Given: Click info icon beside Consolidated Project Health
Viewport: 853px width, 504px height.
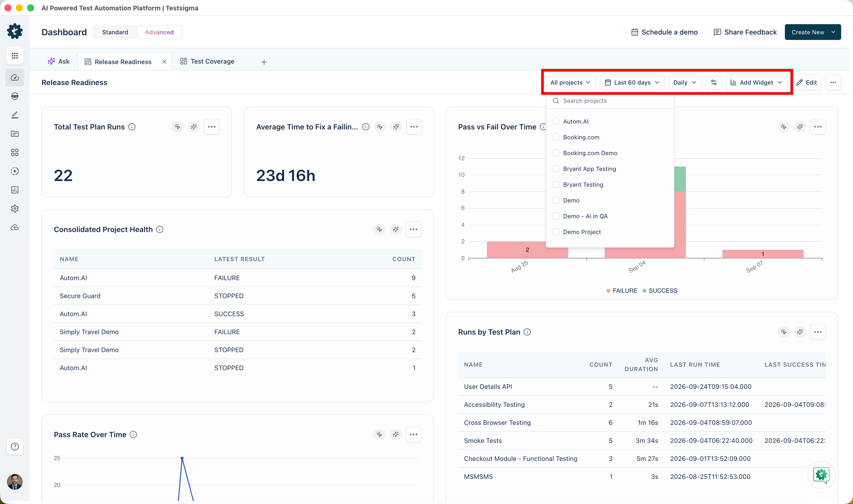Looking at the screenshot, I should 159,229.
